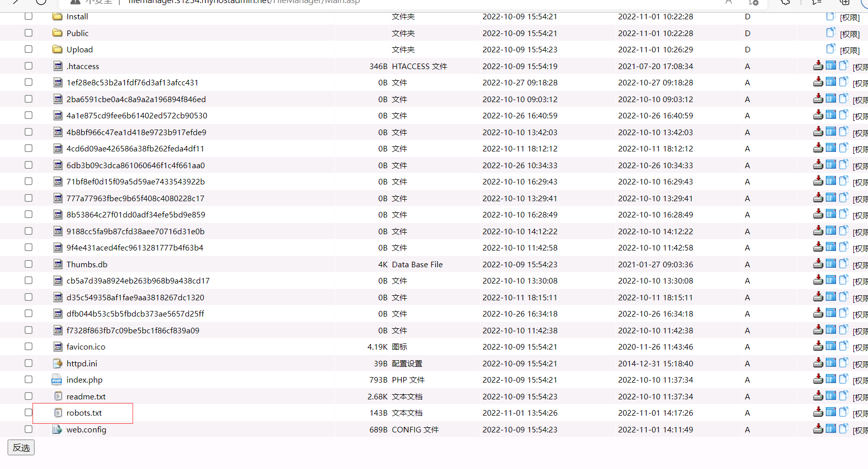
Task: Click the Thumbs.db file name
Action: (87, 265)
